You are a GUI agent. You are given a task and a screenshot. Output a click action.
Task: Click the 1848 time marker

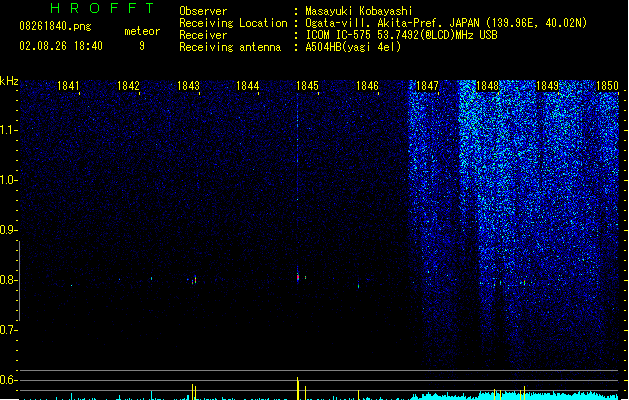(487, 86)
